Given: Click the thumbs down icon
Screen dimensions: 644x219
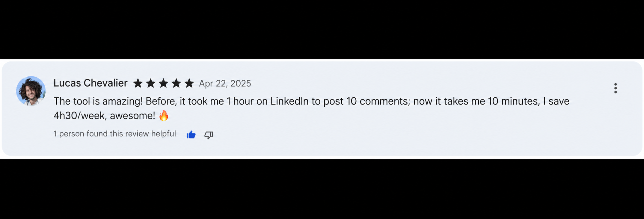Looking at the screenshot, I should 209,135.
